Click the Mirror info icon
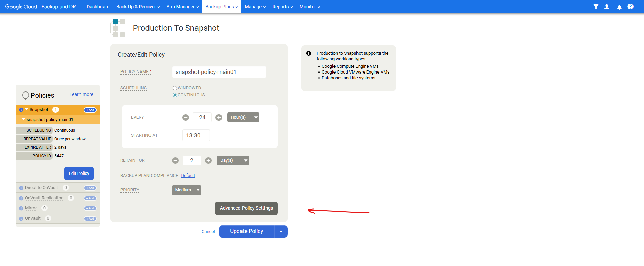644x266 pixels. click(x=21, y=208)
